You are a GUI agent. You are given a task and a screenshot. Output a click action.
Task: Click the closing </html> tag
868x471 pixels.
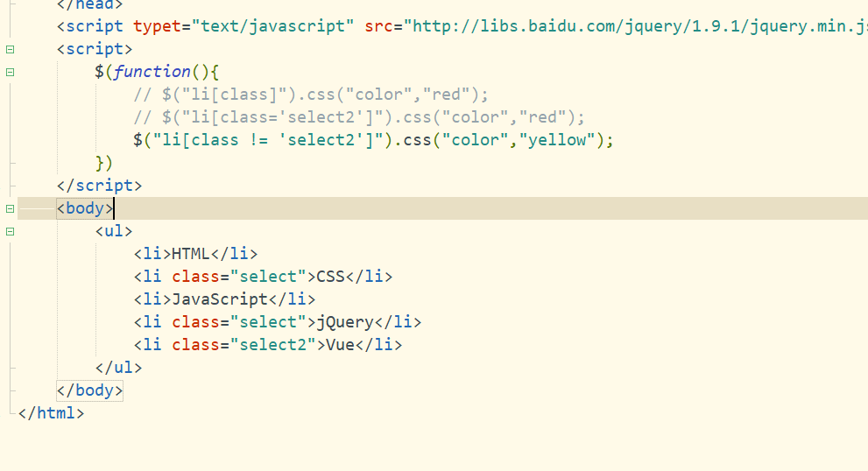tap(51, 413)
